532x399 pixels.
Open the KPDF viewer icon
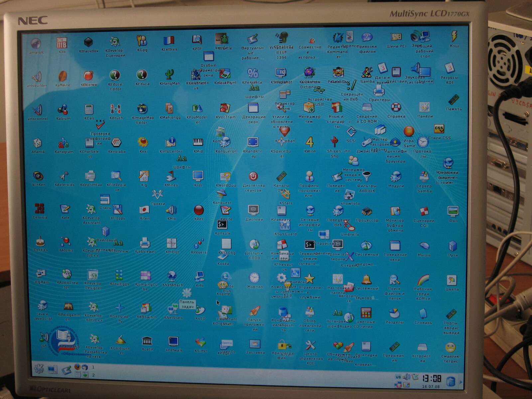[x=197, y=40]
